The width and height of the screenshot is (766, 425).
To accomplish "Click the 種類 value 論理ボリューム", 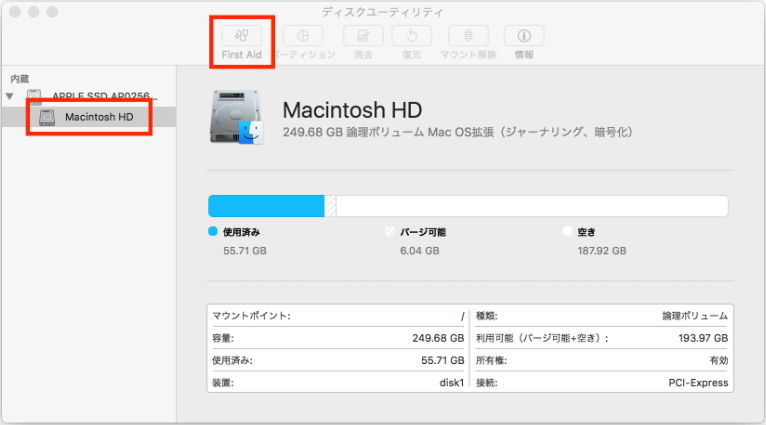I will click(x=695, y=316).
